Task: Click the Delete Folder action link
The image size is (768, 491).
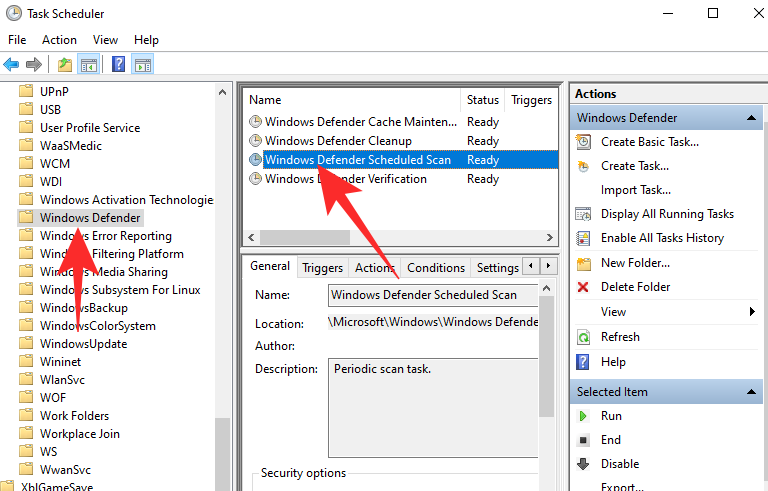Action: point(635,287)
